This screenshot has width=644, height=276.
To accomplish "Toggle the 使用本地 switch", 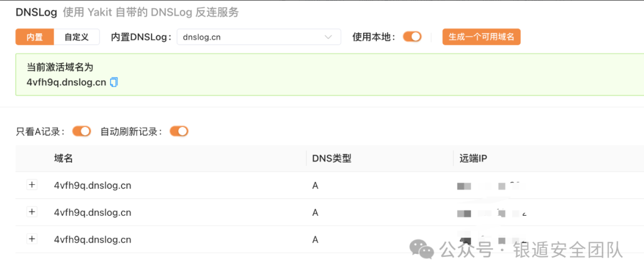I will click(x=412, y=37).
